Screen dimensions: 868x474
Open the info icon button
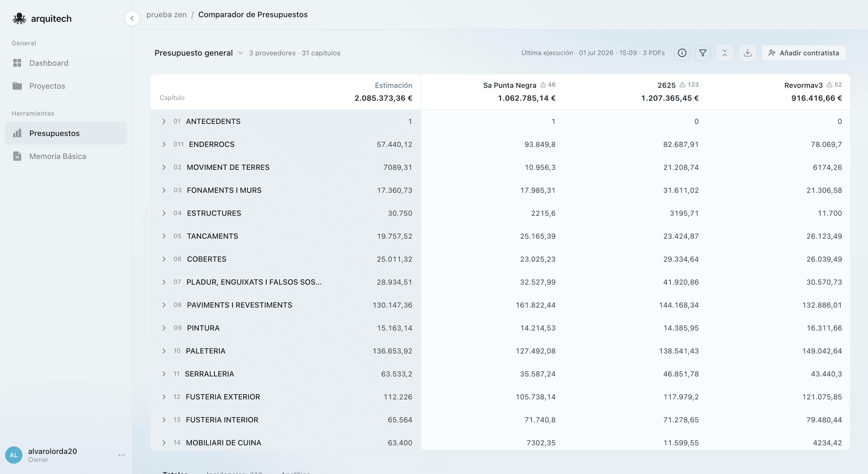point(682,53)
